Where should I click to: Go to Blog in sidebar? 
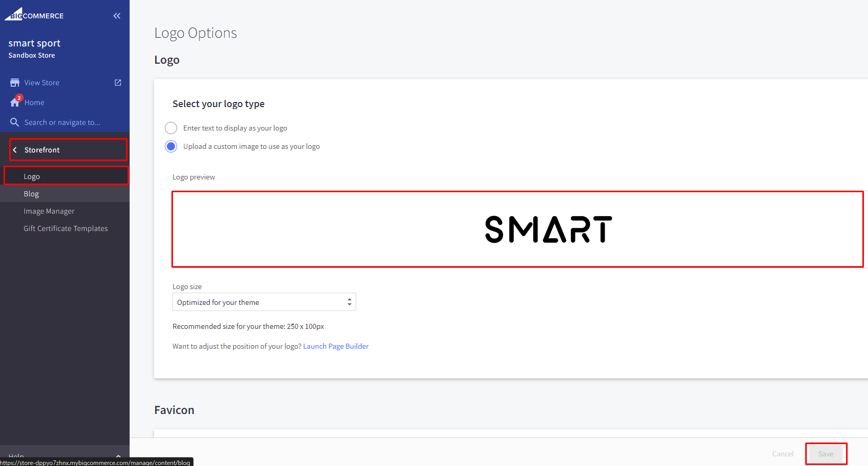[31, 194]
